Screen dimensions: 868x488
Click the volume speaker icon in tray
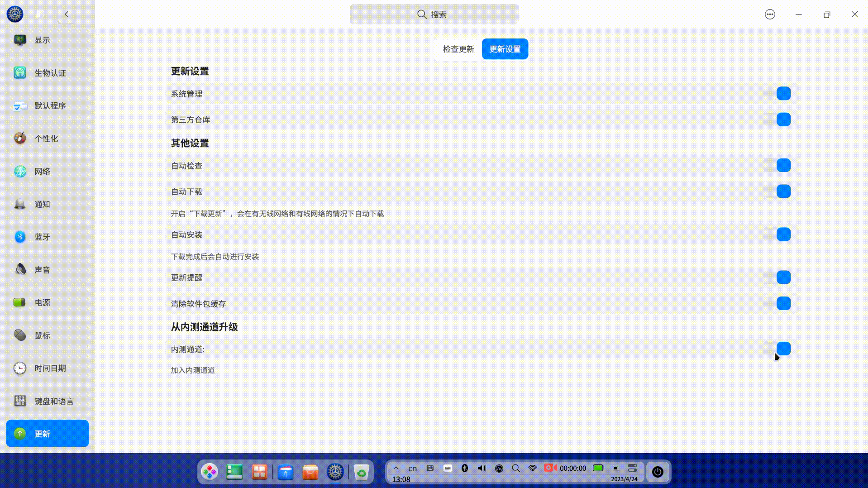(482, 468)
